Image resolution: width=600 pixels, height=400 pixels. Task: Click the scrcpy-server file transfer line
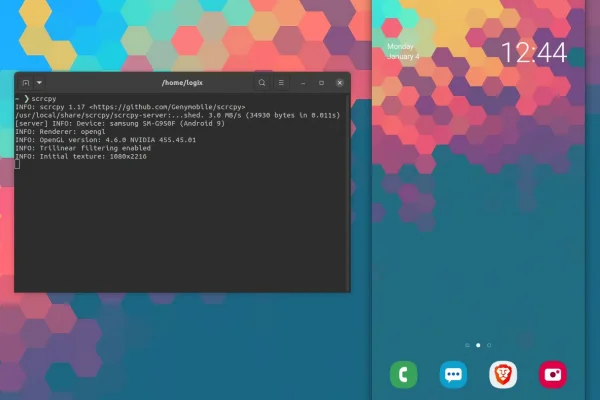(x=178, y=115)
